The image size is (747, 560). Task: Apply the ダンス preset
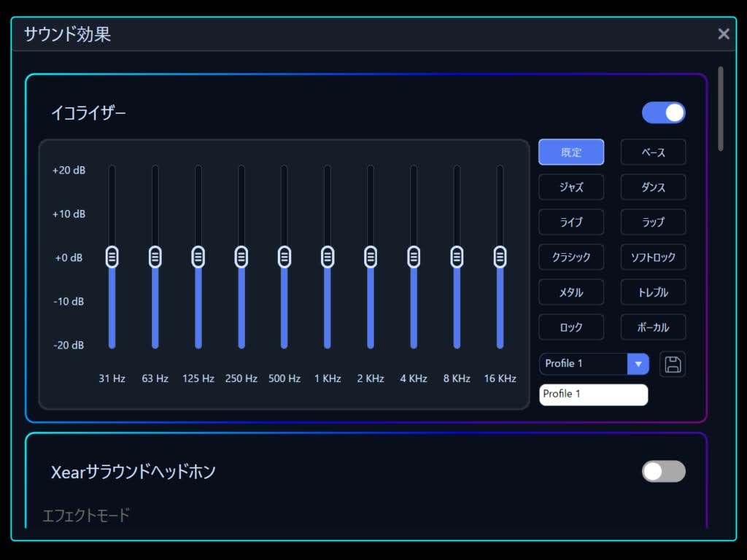(653, 187)
